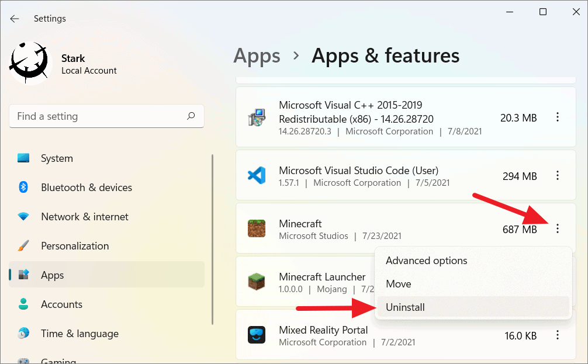Viewport: 588px width, 364px height.
Task: Click the Network & internet globe icon
Action: 23,217
